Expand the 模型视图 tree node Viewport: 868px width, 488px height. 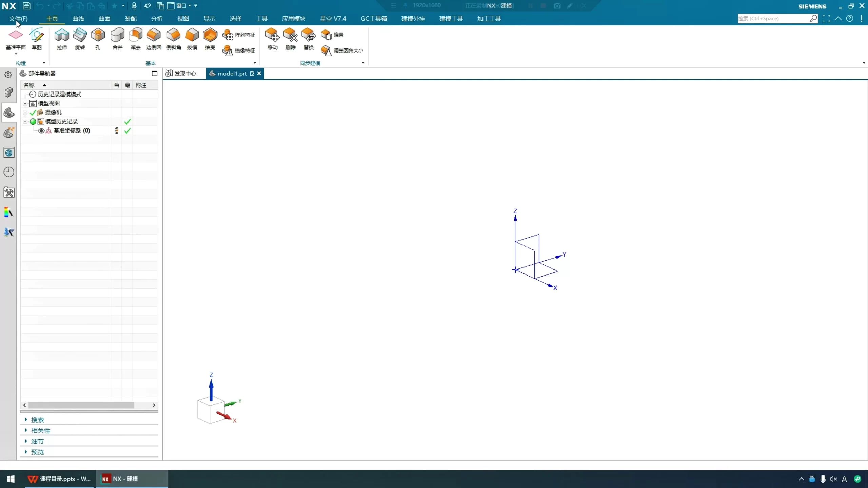[x=25, y=103]
